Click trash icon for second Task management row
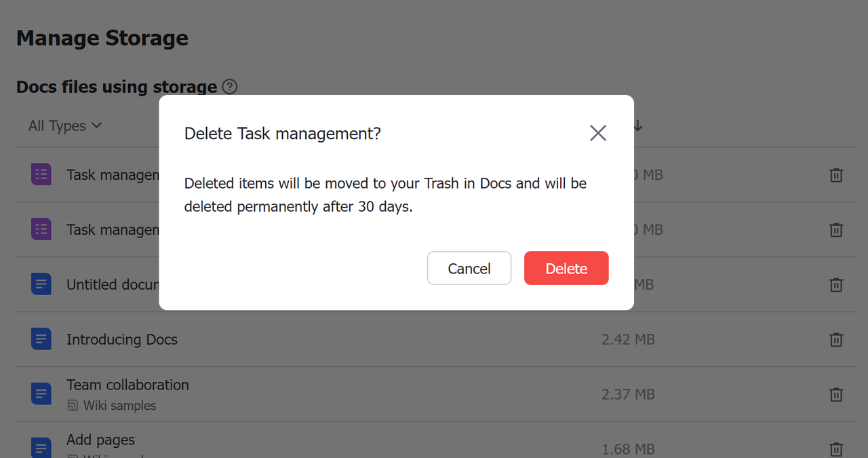This screenshot has height=458, width=868. point(836,230)
